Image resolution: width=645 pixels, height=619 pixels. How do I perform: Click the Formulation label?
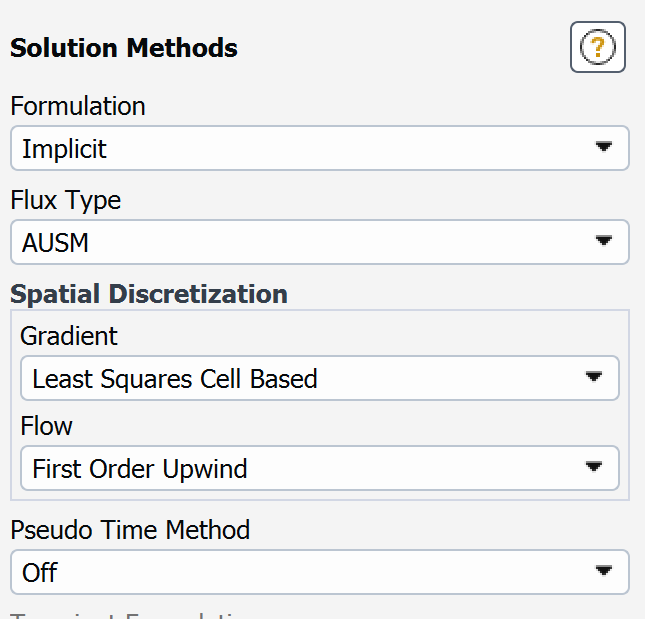(x=78, y=106)
